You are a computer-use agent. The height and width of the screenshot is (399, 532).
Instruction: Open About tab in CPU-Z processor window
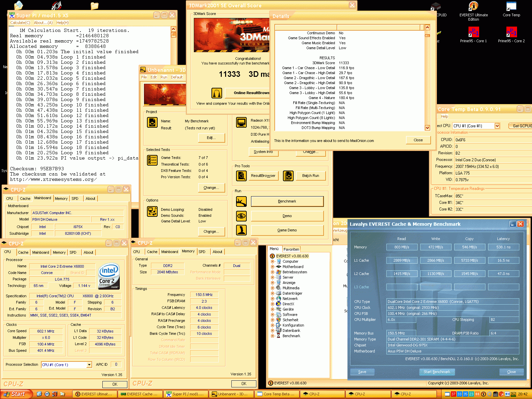[x=88, y=252]
